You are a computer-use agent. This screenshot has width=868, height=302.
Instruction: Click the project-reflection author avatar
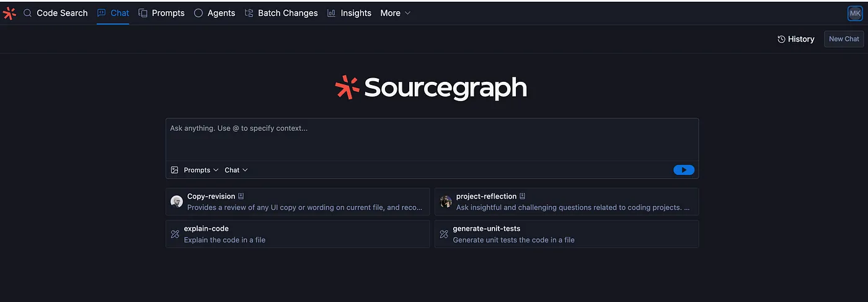tap(446, 202)
